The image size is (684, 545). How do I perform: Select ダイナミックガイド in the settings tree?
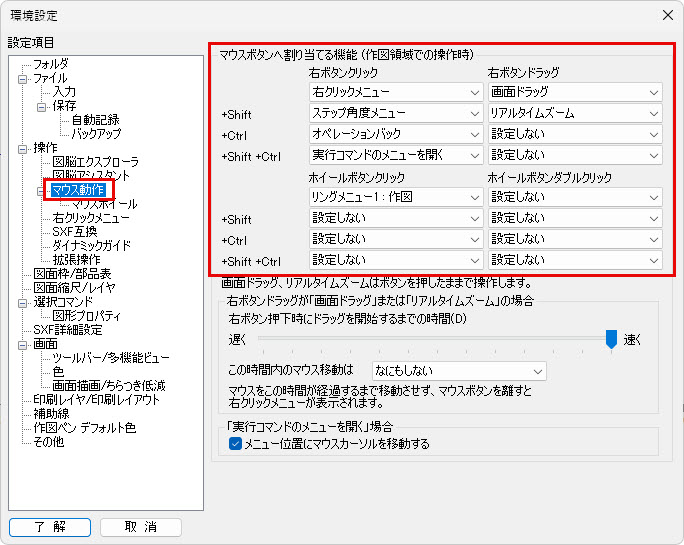(92, 246)
